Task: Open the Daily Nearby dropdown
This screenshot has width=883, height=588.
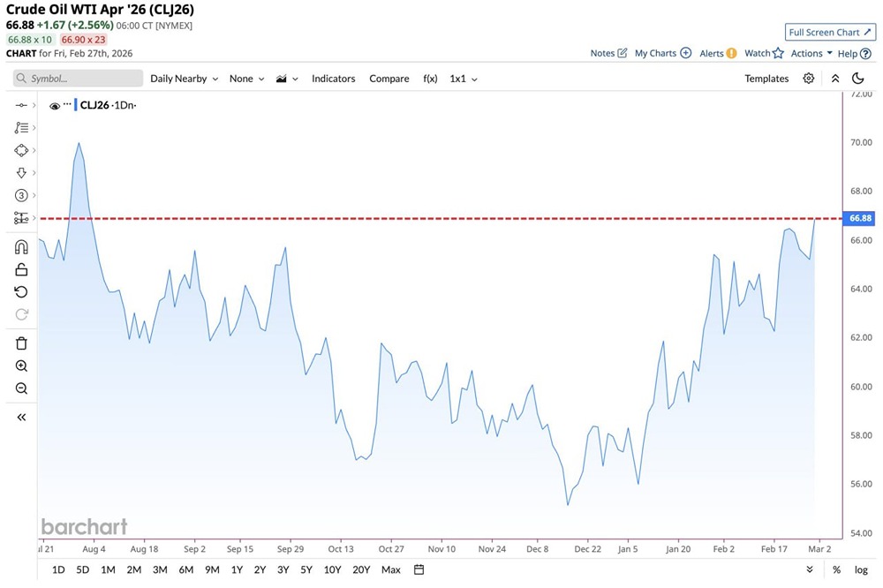Action: (x=184, y=79)
